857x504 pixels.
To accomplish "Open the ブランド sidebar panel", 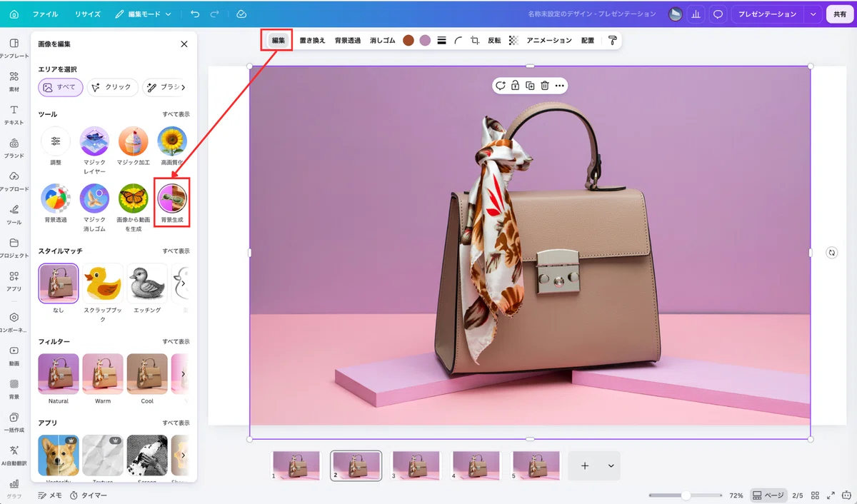I will pos(14,147).
